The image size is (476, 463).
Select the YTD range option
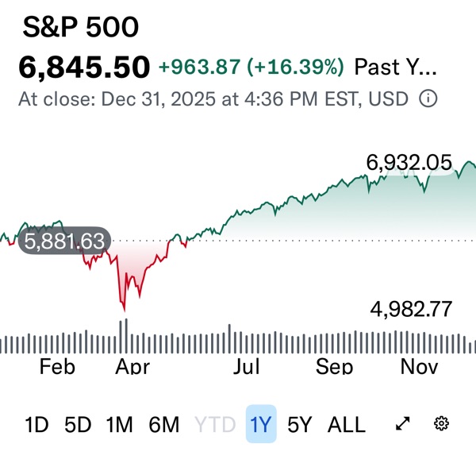(215, 425)
